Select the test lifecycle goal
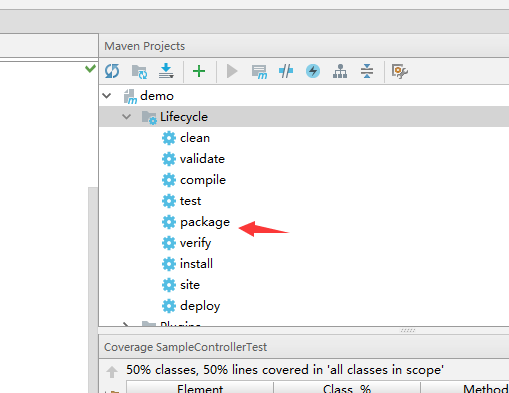 tap(191, 201)
